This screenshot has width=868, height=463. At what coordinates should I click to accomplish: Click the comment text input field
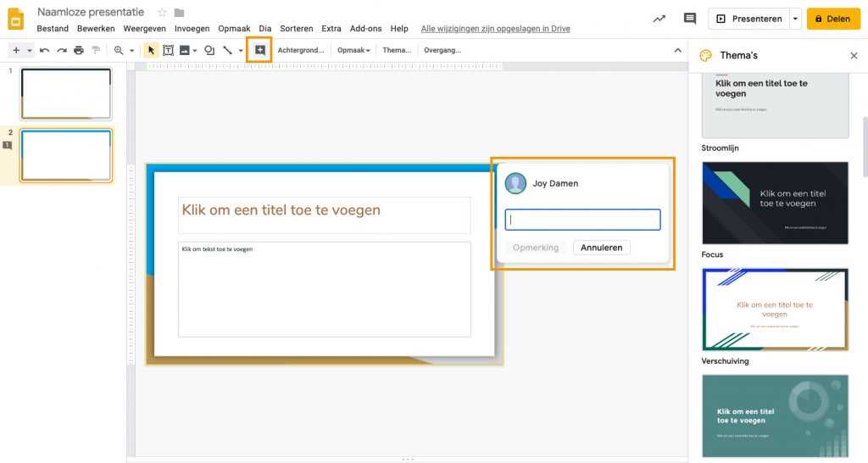[x=582, y=220]
